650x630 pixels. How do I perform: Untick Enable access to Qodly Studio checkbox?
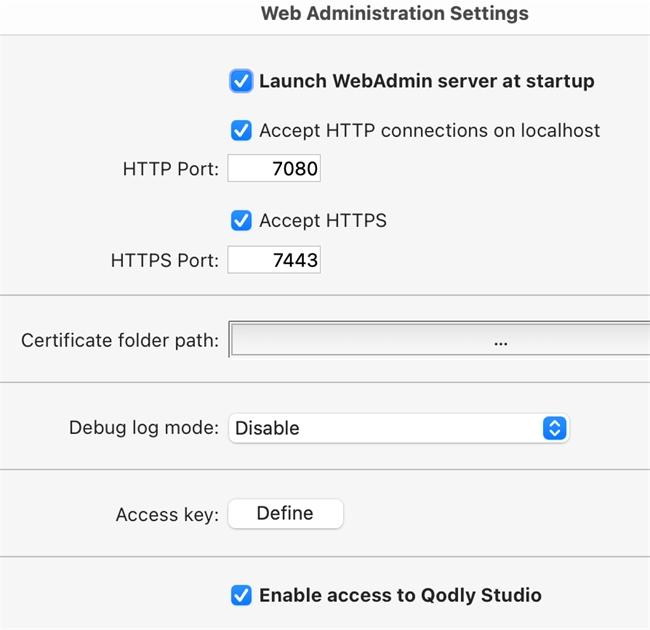(x=241, y=596)
